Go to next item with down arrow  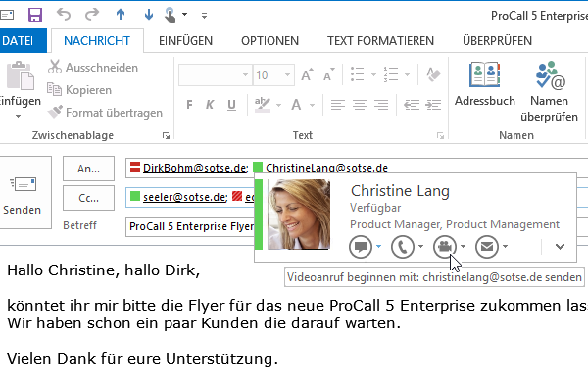[149, 15]
